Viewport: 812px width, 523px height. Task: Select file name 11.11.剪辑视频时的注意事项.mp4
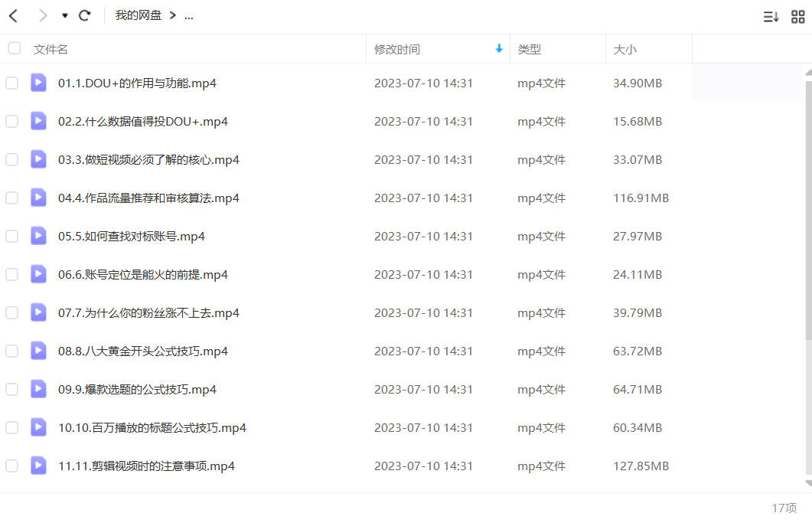click(x=146, y=466)
